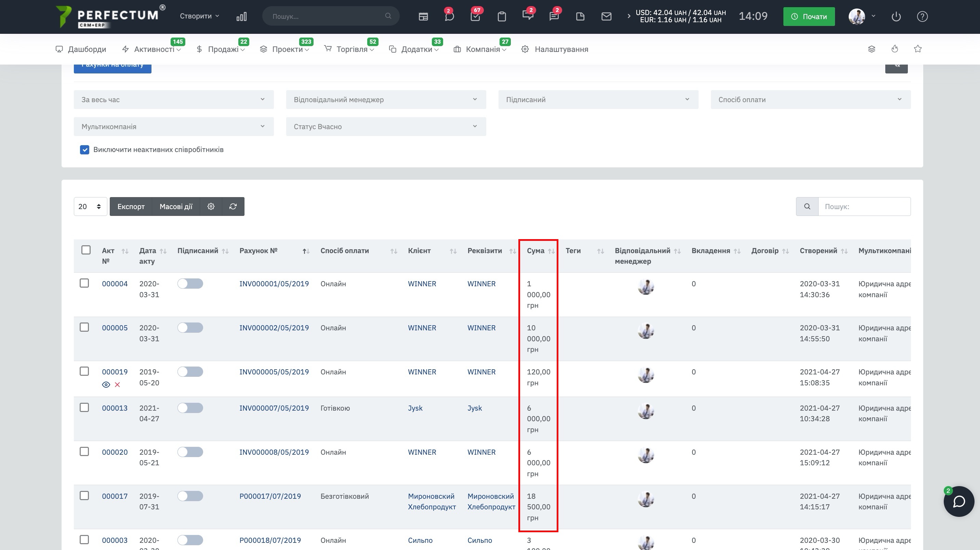Toggle signed switch for act 000004
The height and width of the screenshot is (550, 980).
pos(190,284)
